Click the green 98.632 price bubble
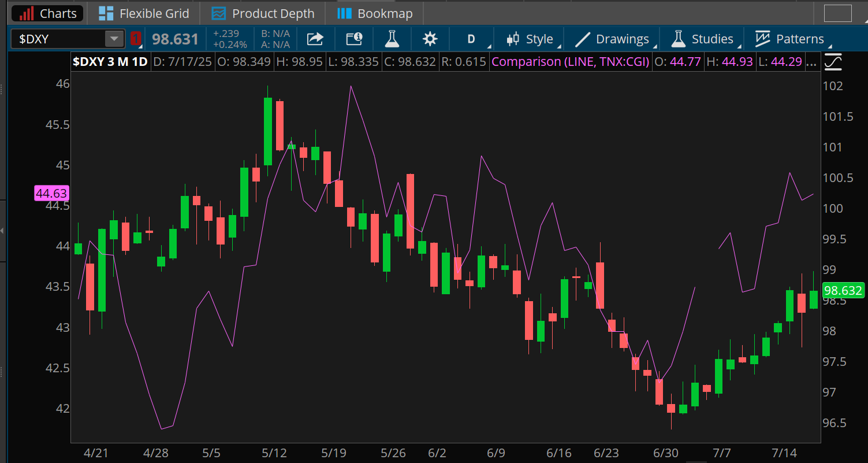Image resolution: width=868 pixels, height=463 pixels. point(843,290)
